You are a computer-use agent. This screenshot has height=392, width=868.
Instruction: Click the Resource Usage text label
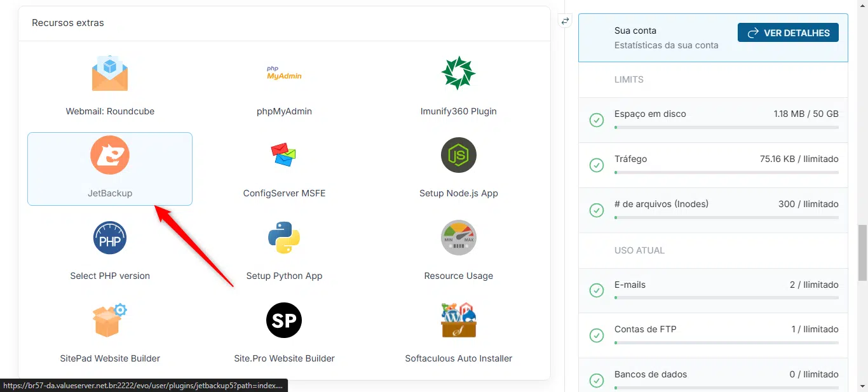click(458, 276)
